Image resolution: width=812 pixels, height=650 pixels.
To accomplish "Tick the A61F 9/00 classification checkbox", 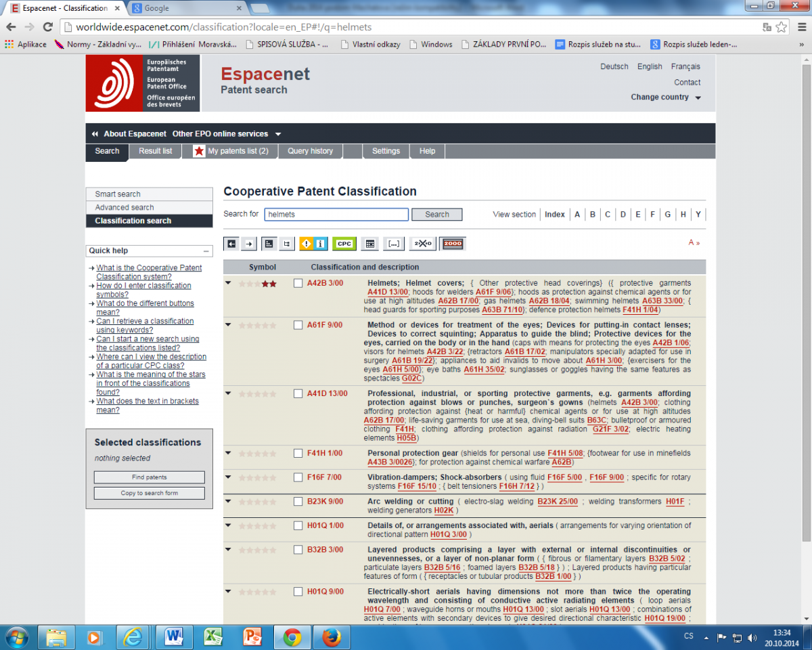I will (x=298, y=326).
